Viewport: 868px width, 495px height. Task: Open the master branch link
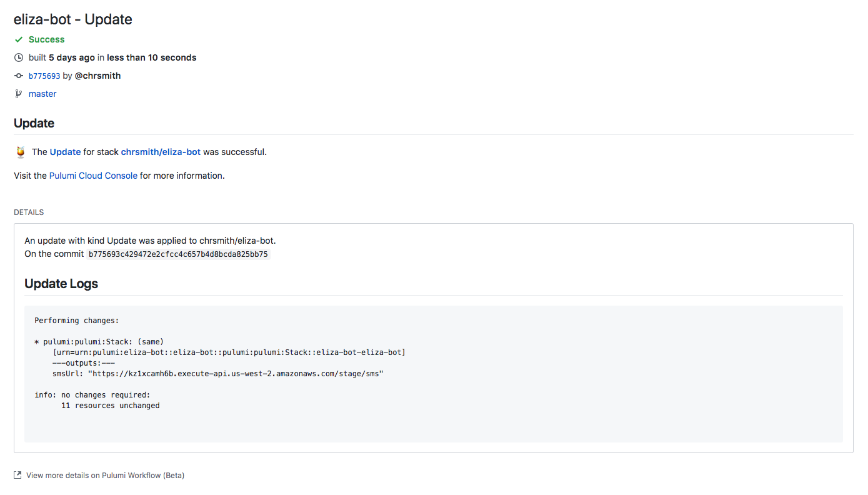click(x=42, y=93)
